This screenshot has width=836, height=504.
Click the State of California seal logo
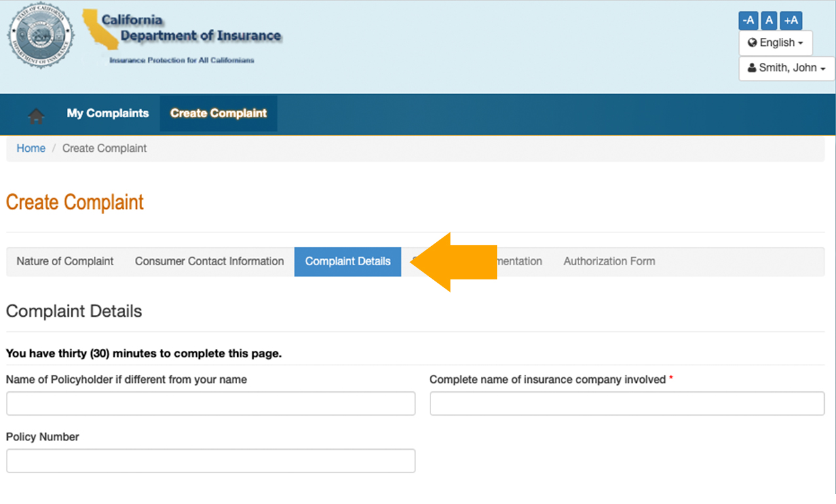41,35
